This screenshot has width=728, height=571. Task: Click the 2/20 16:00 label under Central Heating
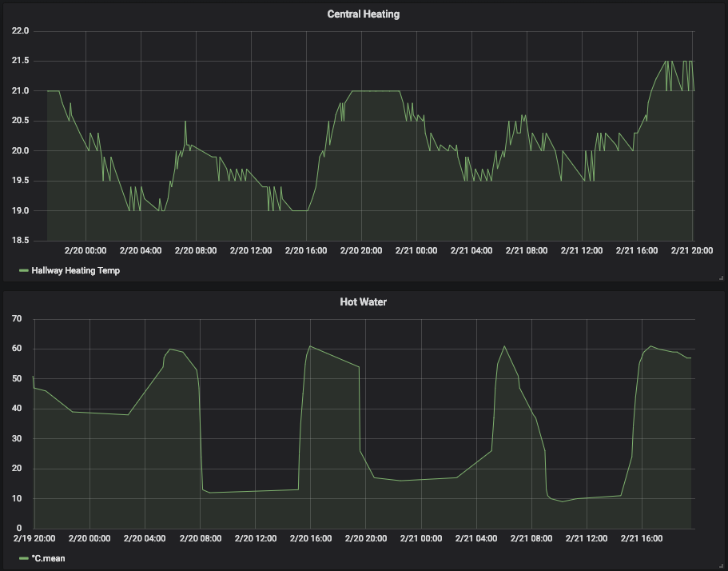pyautogui.click(x=306, y=250)
